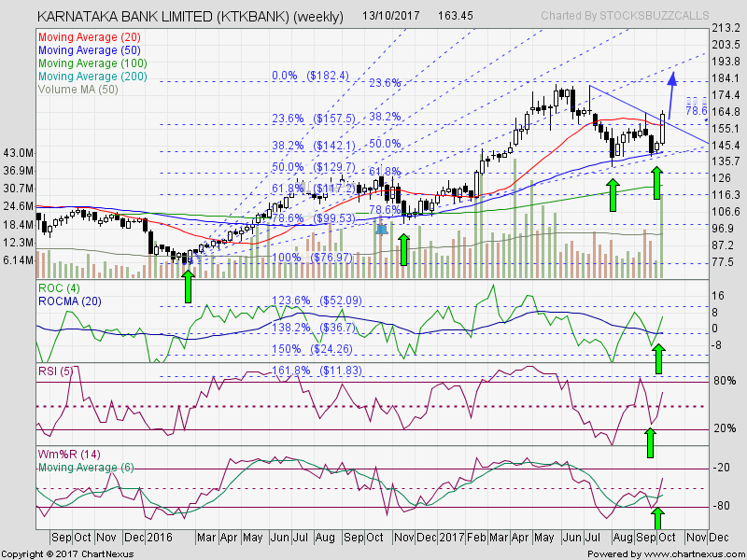Select the 123.6% ($52.09) extension label
The height and width of the screenshot is (560, 747).
[x=317, y=301]
